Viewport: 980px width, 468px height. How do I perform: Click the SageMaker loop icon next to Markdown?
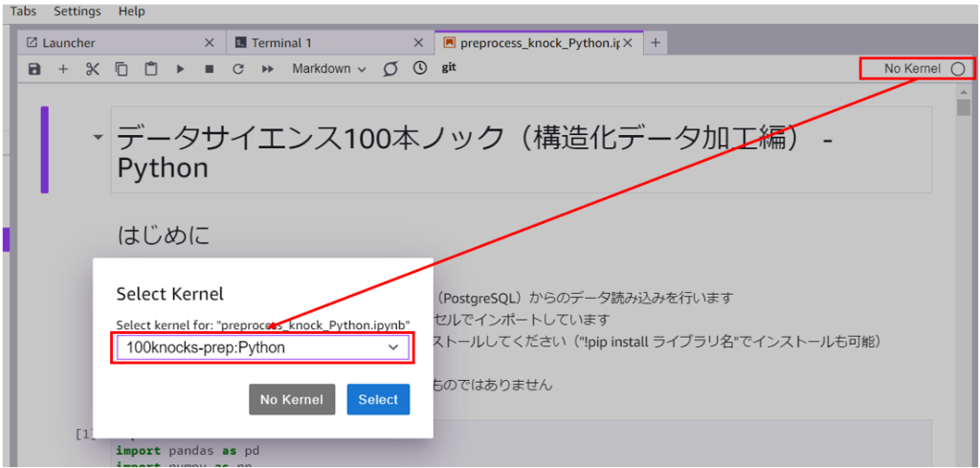click(x=390, y=69)
